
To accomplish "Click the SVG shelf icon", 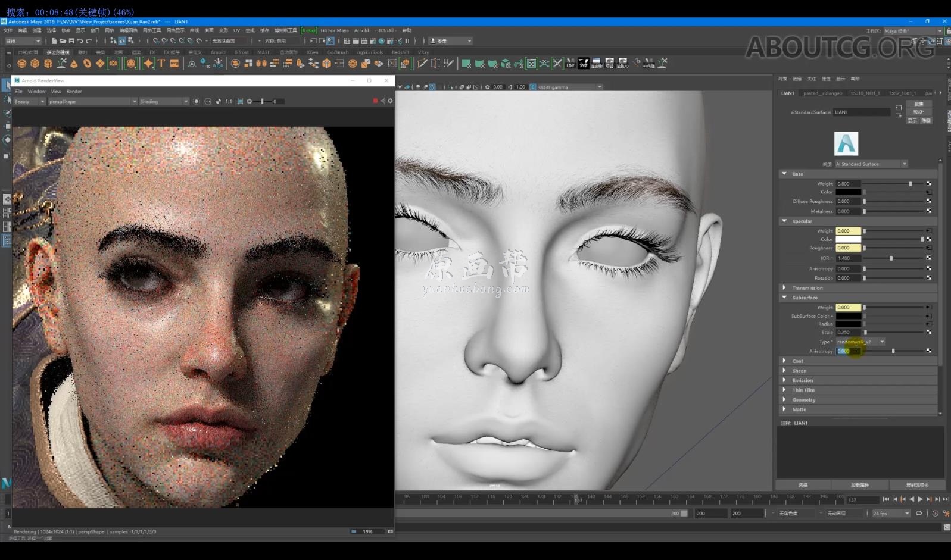I will click(174, 63).
